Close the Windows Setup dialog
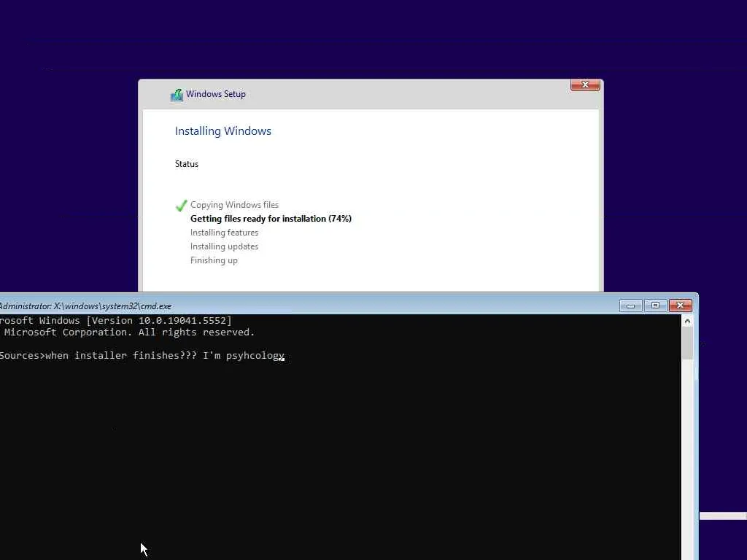Screen dimensions: 747x560 (x=585, y=85)
